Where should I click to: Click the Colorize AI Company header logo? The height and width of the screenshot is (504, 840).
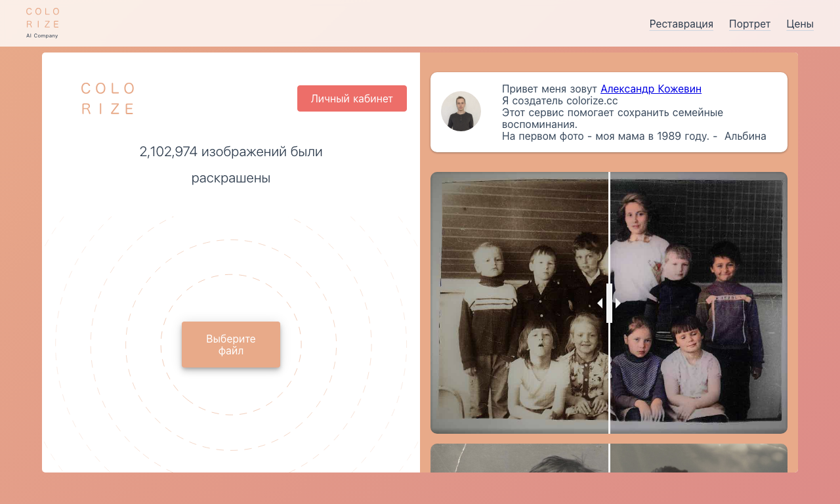(43, 23)
